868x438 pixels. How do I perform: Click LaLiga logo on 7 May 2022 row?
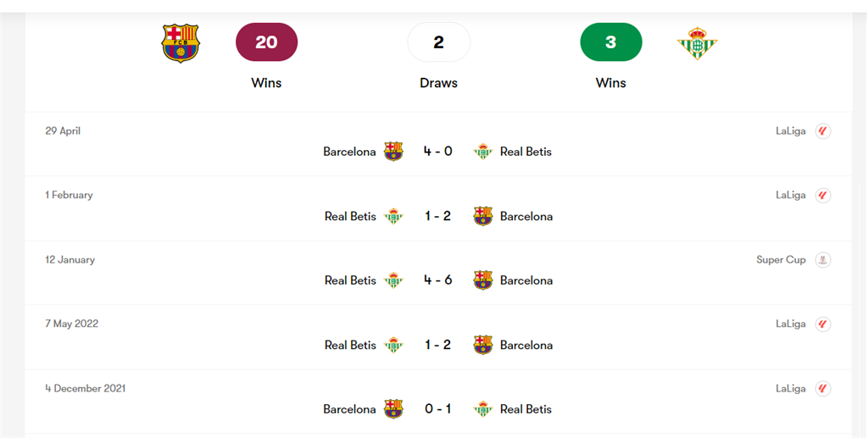click(822, 324)
